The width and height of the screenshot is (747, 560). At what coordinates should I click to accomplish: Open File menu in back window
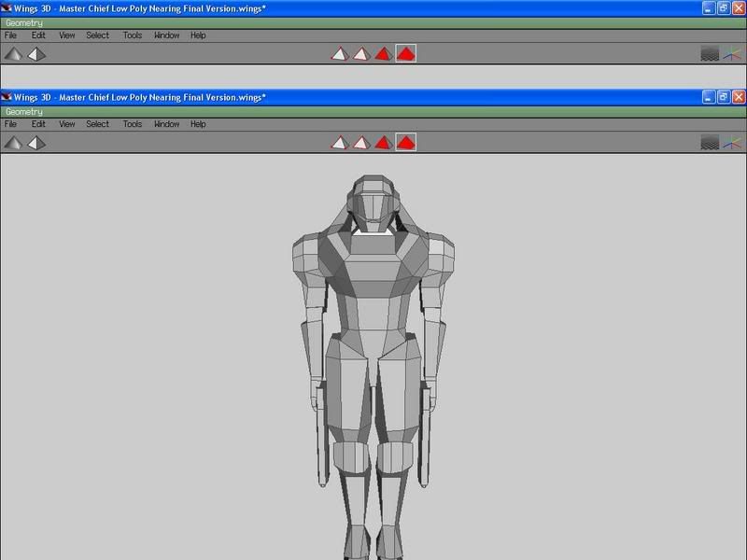10,35
